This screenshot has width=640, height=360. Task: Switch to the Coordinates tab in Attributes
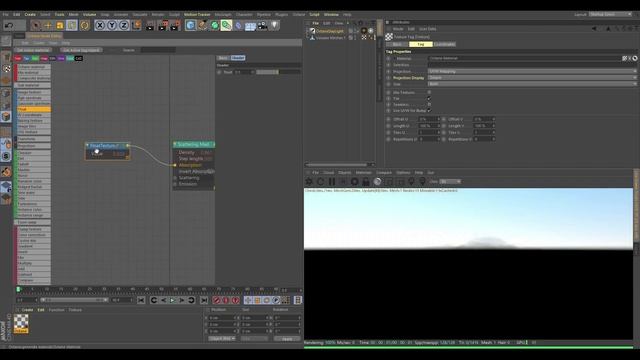(444, 44)
